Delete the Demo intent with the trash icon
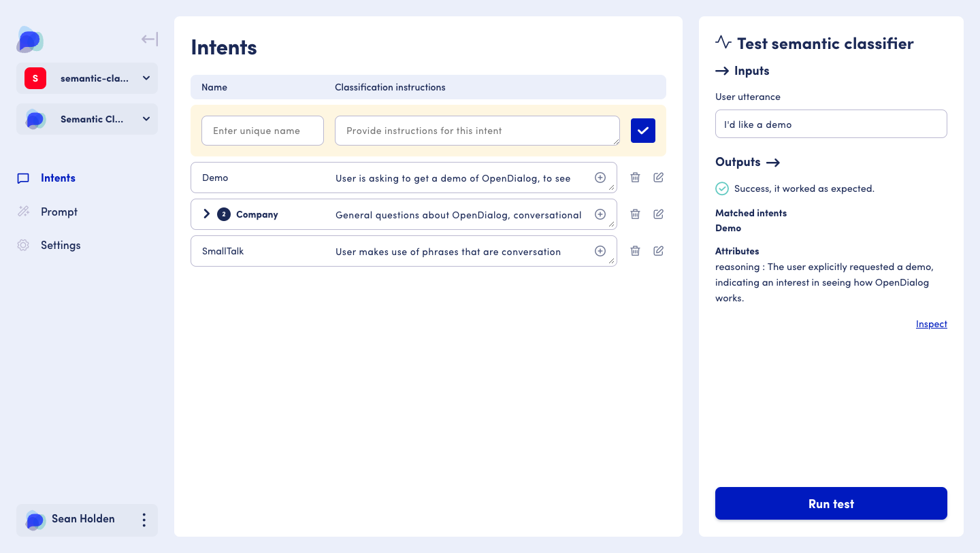This screenshot has height=553, width=980. pyautogui.click(x=635, y=177)
